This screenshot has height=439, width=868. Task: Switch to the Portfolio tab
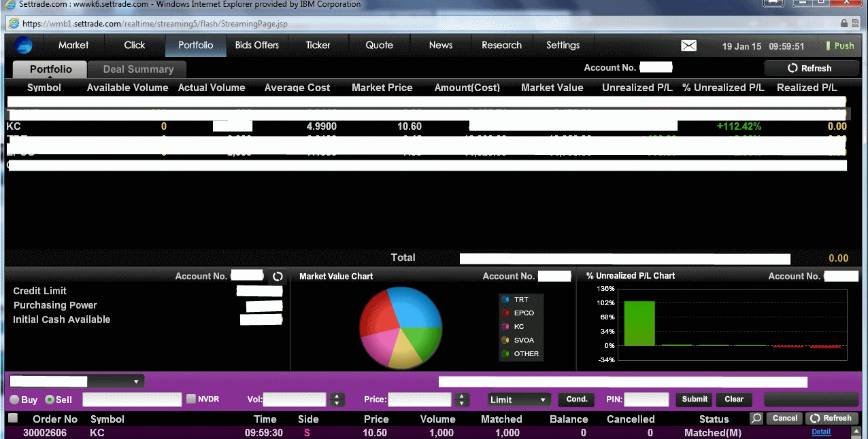tap(51, 69)
